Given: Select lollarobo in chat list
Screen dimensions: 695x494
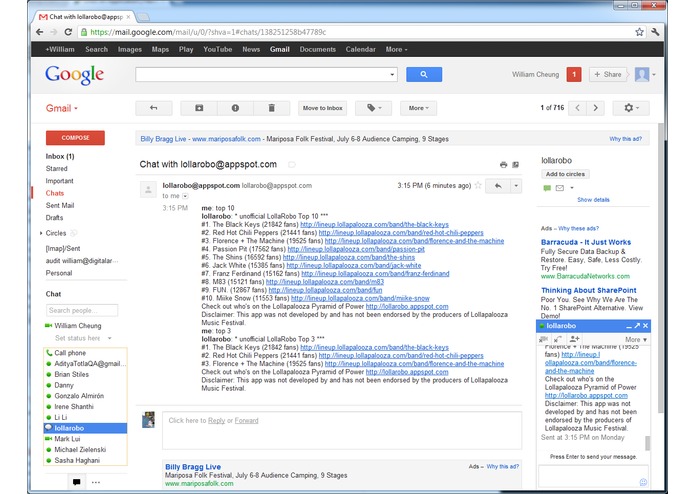Looking at the screenshot, I should click(x=85, y=428).
